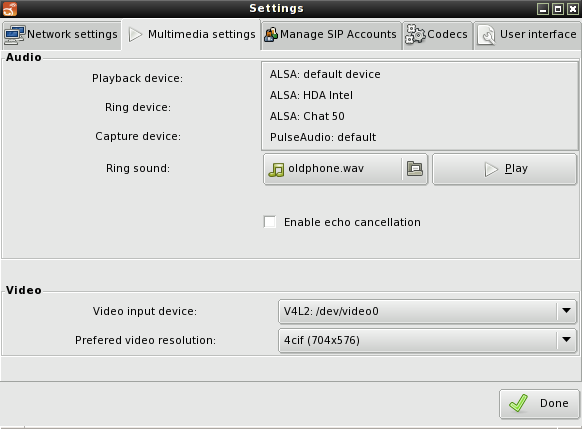Open the Manage SIP Accounts tab
The width and height of the screenshot is (582, 429).
click(331, 35)
